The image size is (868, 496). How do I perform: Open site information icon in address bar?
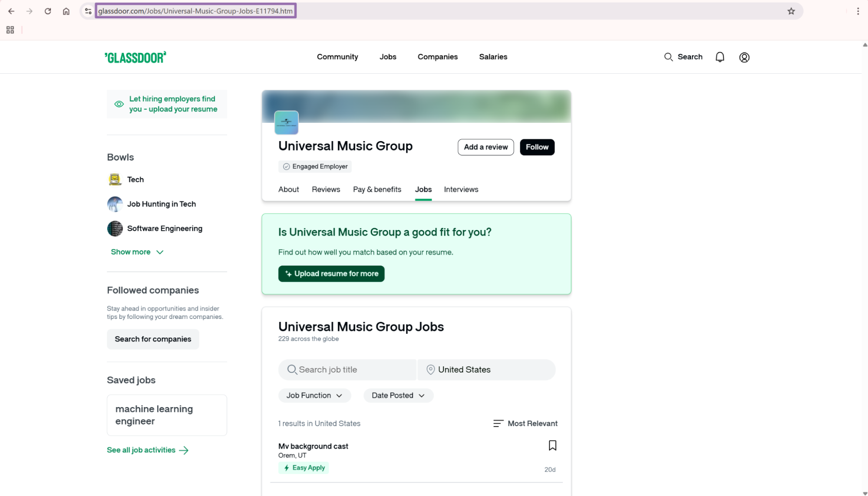[88, 11]
